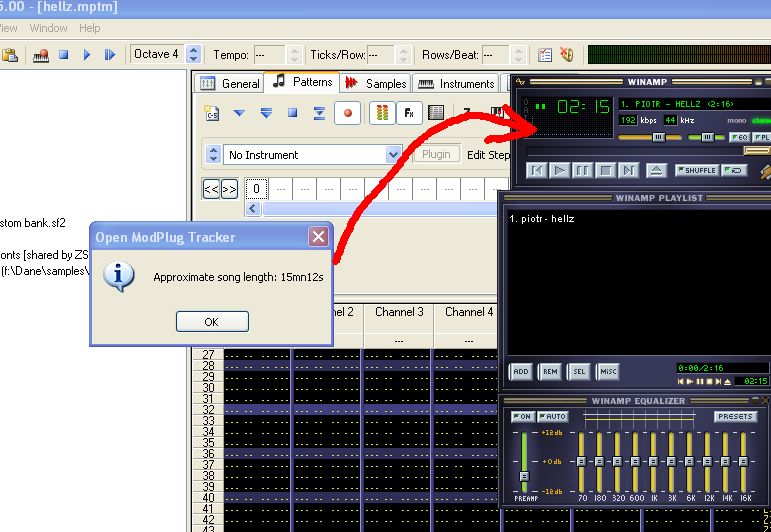Click the stop square icon in pattern toolbar
Viewport: 771px width, 532px height.
pos(293,113)
